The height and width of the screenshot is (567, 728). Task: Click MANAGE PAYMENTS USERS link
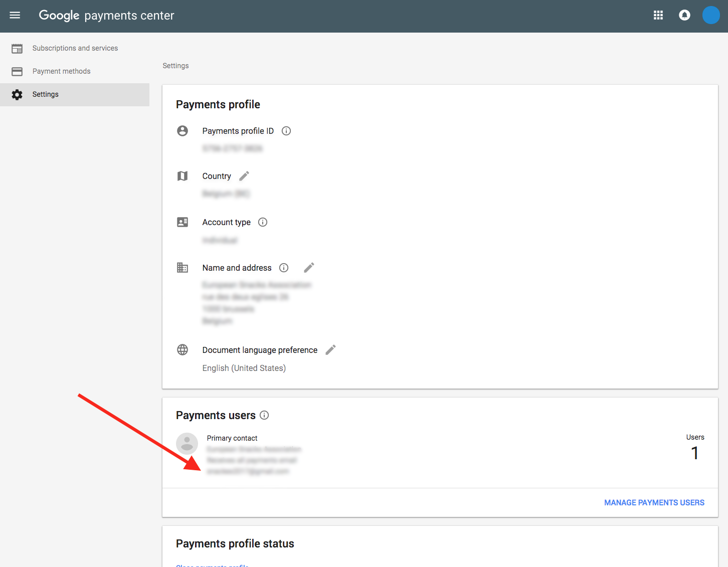654,502
